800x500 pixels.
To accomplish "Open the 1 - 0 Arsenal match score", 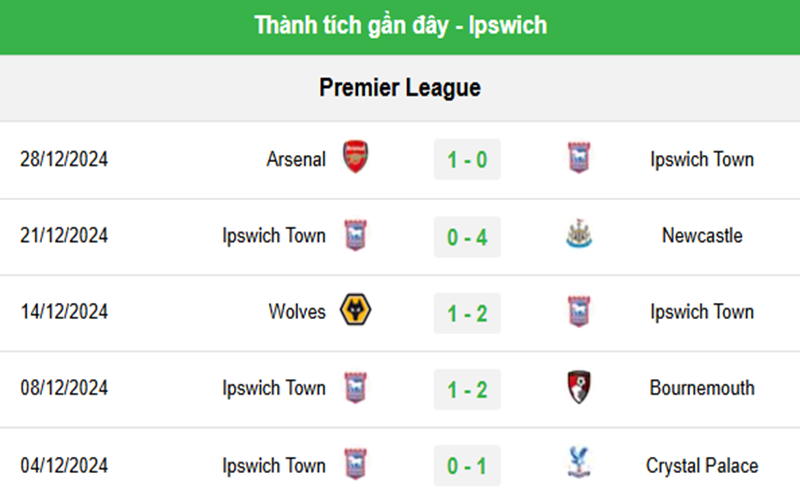I will pyautogui.click(x=467, y=159).
